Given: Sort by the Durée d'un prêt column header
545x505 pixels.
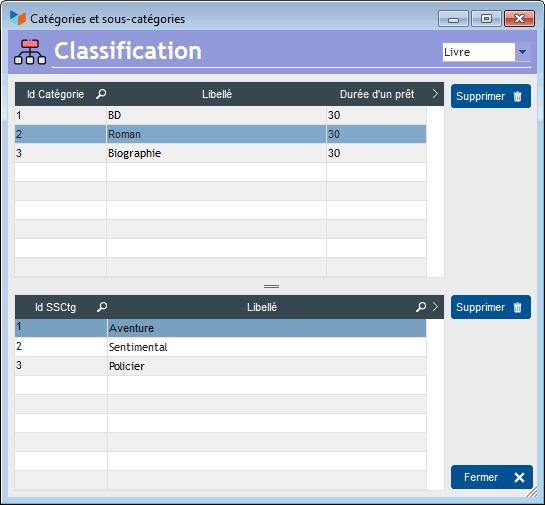Looking at the screenshot, I should click(x=377, y=94).
